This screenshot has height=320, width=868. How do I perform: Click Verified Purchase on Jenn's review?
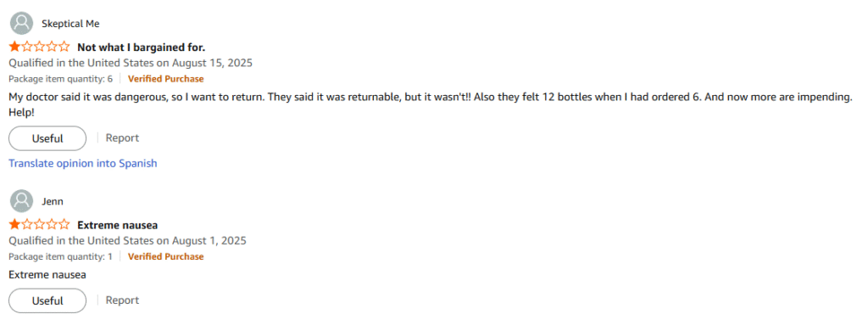[165, 257]
